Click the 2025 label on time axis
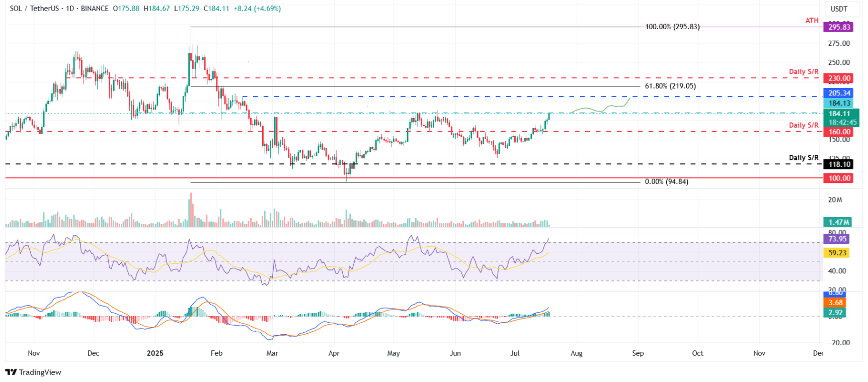This screenshot has height=382, width=868. [155, 353]
